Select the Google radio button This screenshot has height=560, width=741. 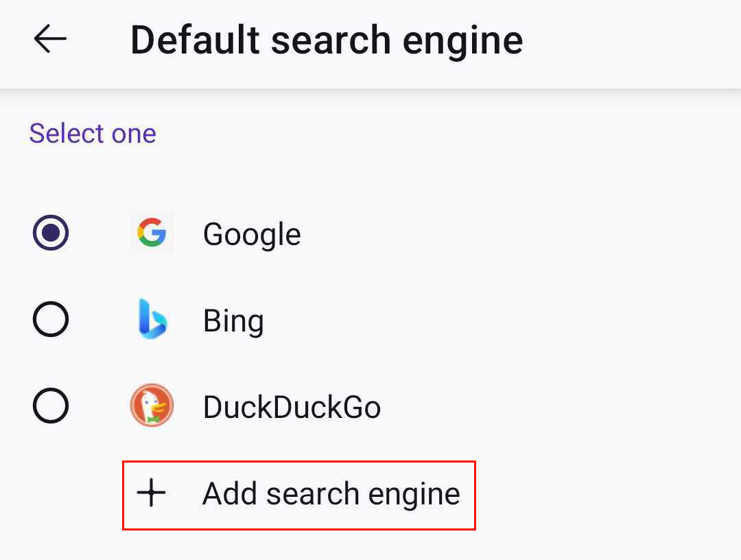point(51,233)
